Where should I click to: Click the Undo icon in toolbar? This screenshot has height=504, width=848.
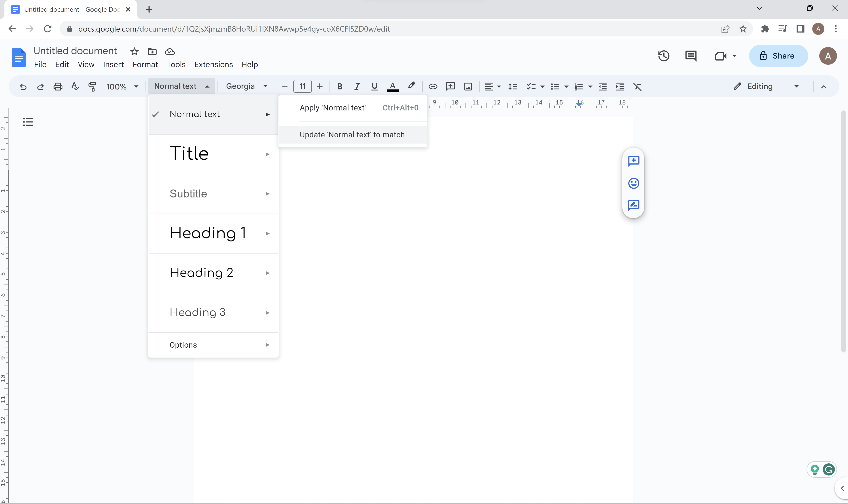coord(23,87)
